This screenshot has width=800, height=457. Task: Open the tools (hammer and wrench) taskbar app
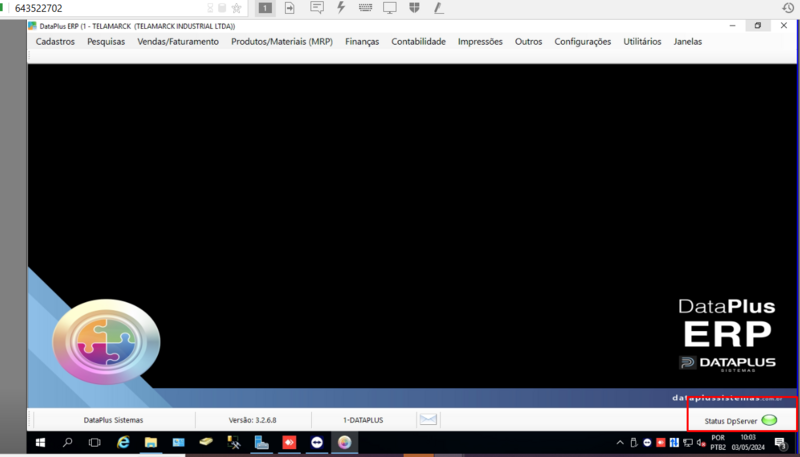[234, 442]
